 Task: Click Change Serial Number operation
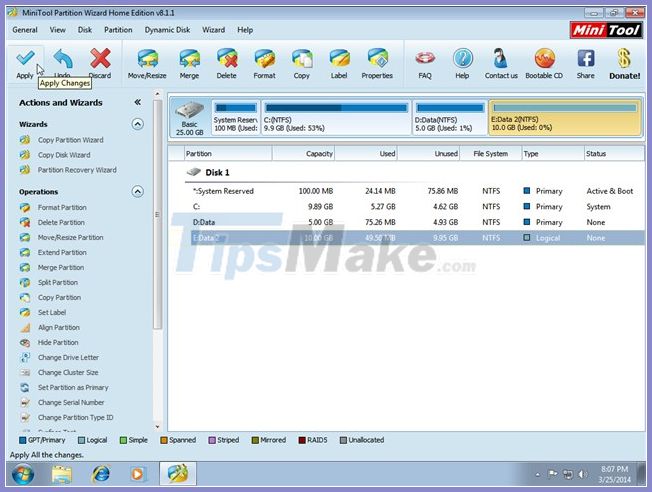point(71,402)
